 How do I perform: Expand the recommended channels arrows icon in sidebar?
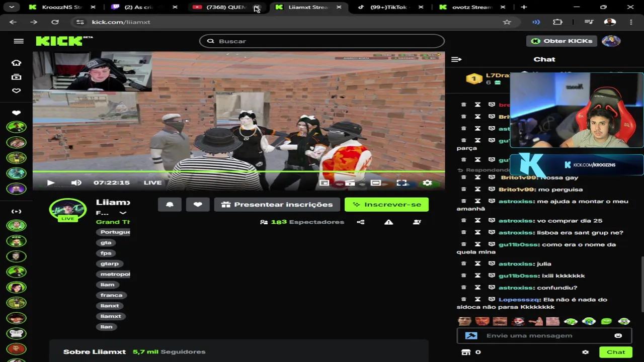[x=16, y=211]
